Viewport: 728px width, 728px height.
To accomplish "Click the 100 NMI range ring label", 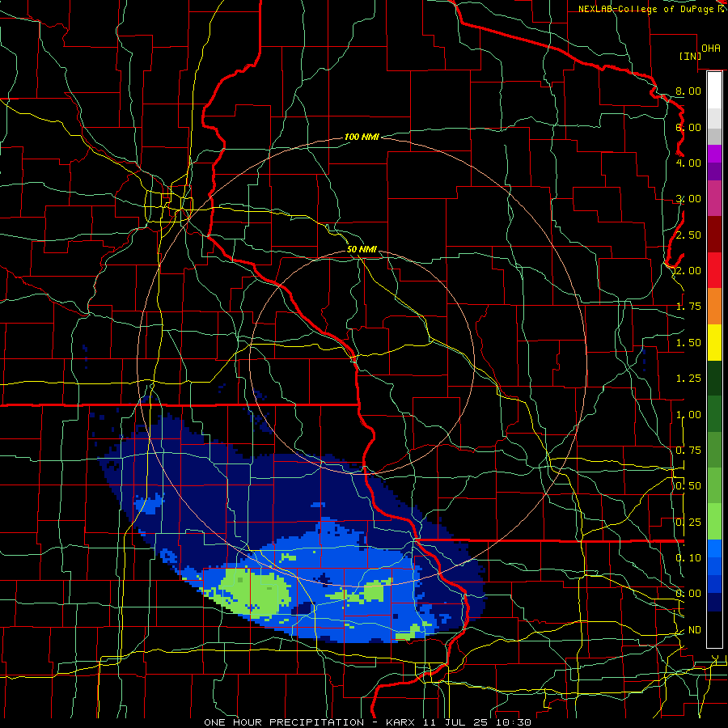I will pos(362,137).
